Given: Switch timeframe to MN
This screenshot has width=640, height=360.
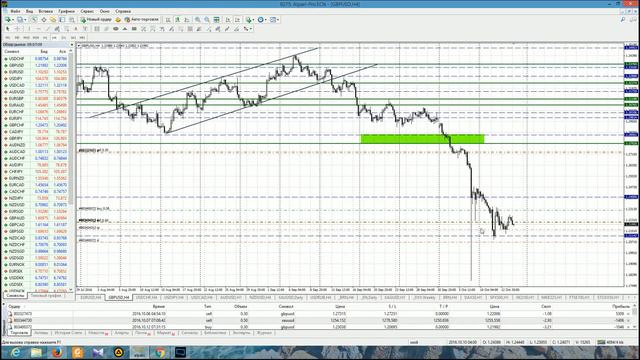Looking at the screenshot, I should tap(82, 38).
